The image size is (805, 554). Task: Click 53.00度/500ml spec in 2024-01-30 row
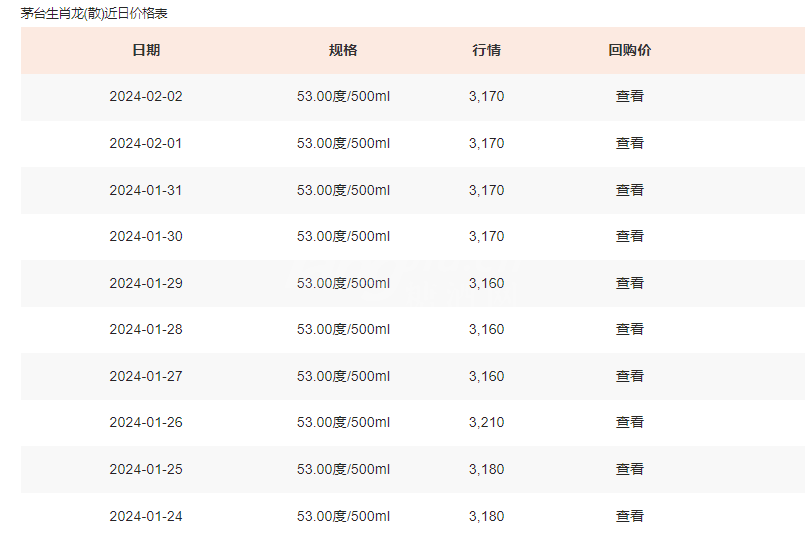point(343,236)
